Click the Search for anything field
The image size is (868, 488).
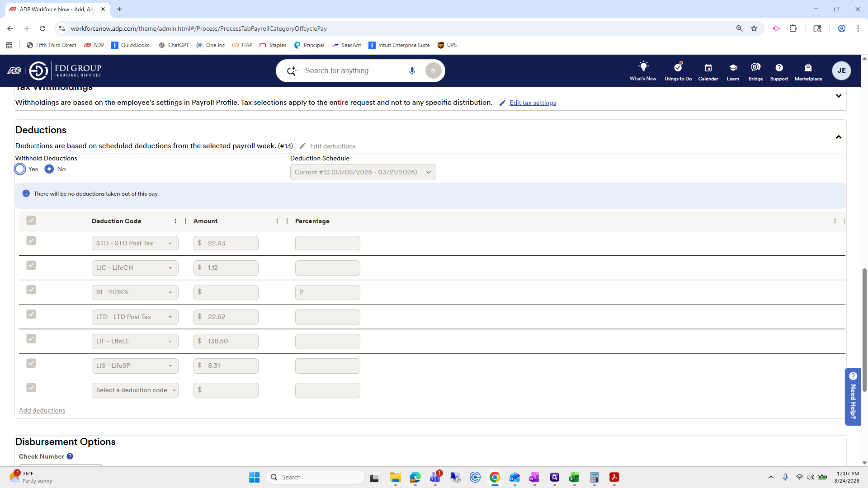pyautogui.click(x=353, y=71)
